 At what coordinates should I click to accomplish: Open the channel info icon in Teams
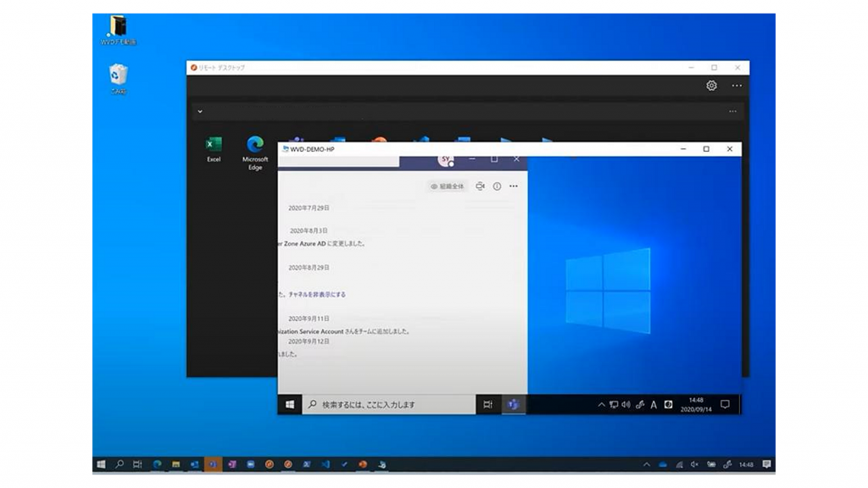497,186
